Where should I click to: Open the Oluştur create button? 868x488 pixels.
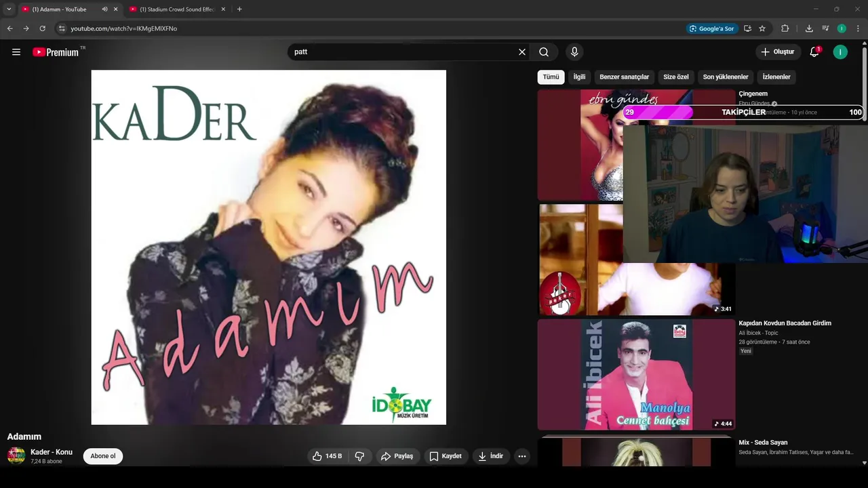coord(778,52)
